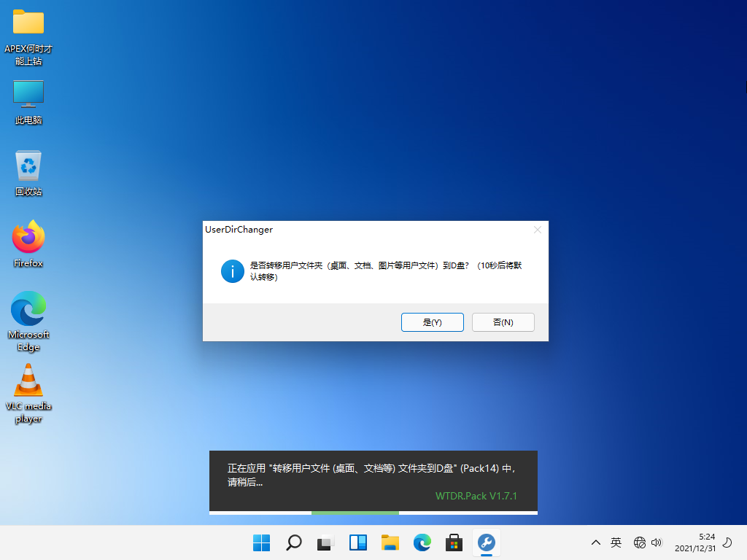
Task: Select the Microsoft Edge desktop shortcut
Action: click(28, 309)
